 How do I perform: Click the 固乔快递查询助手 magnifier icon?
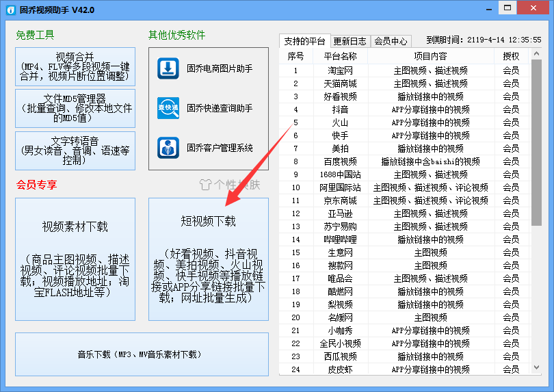pos(168,108)
